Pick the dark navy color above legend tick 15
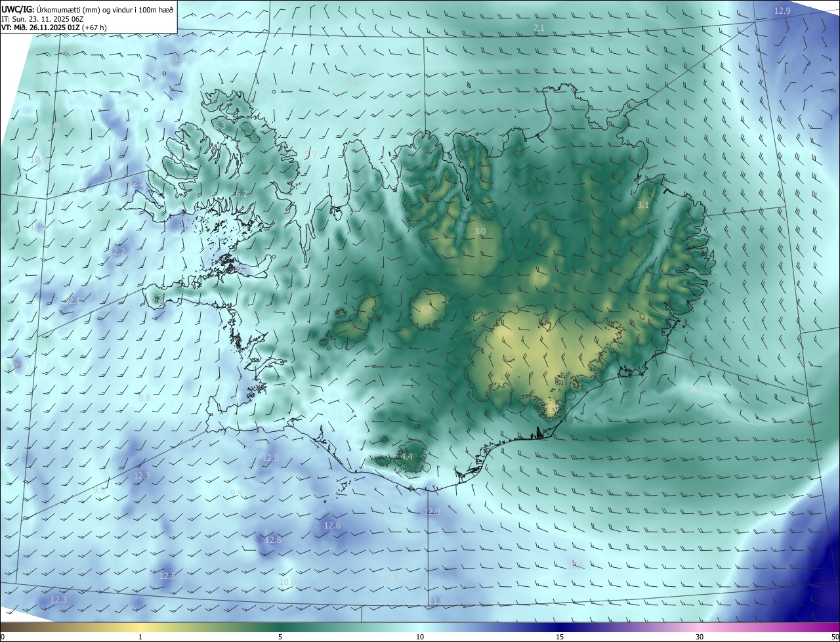The width and height of the screenshot is (840, 642). (560, 627)
